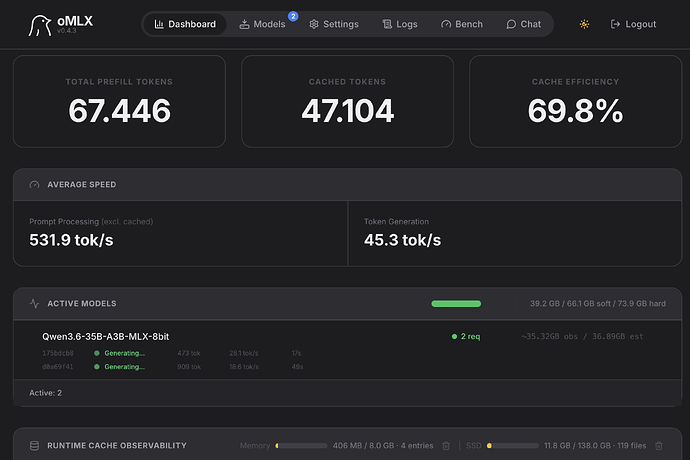Viewport: 690px width, 460px height.
Task: Open the Logs tab
Action: click(400, 24)
